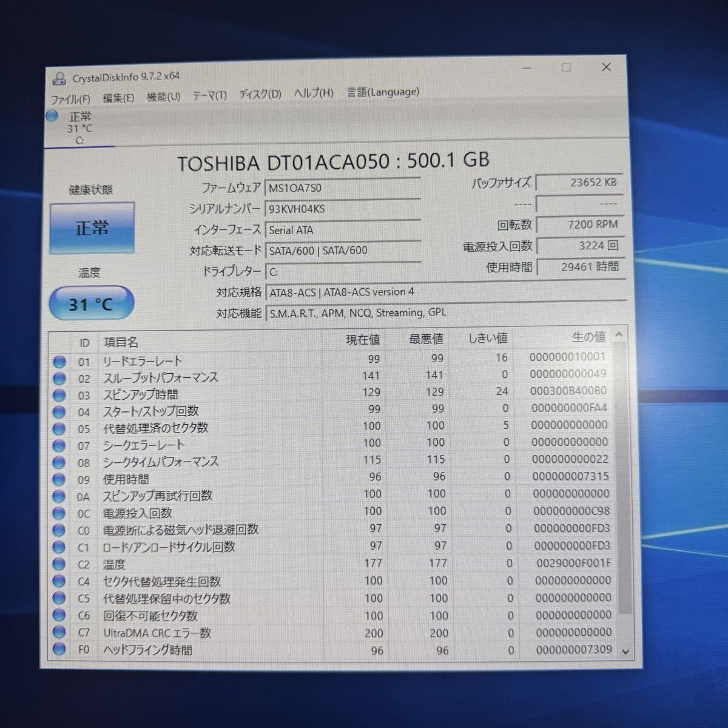Viewport: 728px width, 728px height.
Task: Click the status dot for ID 08
Action: 59,463
